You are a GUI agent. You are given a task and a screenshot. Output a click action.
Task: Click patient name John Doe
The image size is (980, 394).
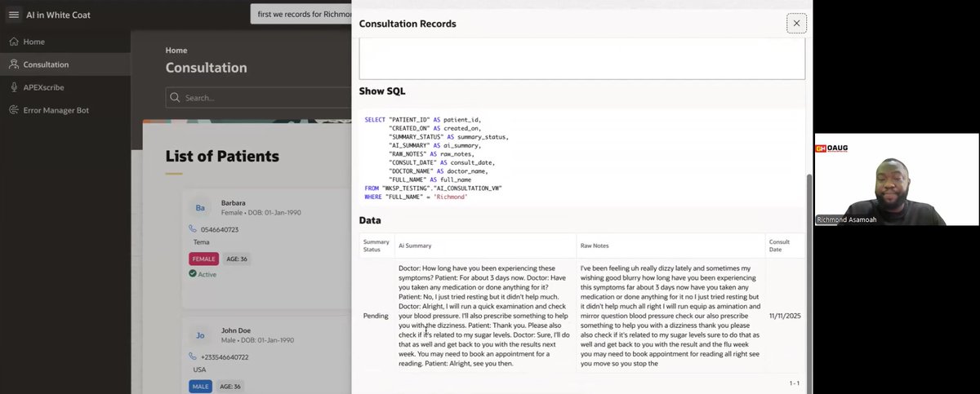pyautogui.click(x=237, y=330)
